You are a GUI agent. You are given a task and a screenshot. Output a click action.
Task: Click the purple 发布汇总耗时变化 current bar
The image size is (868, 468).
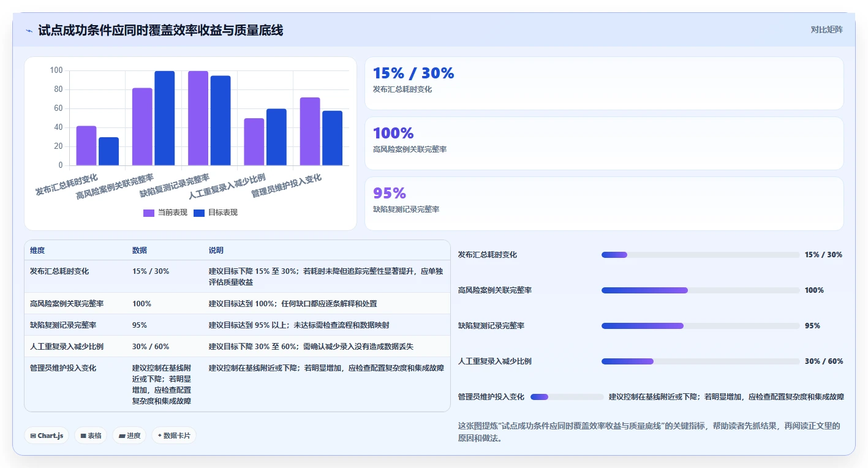[86, 146]
